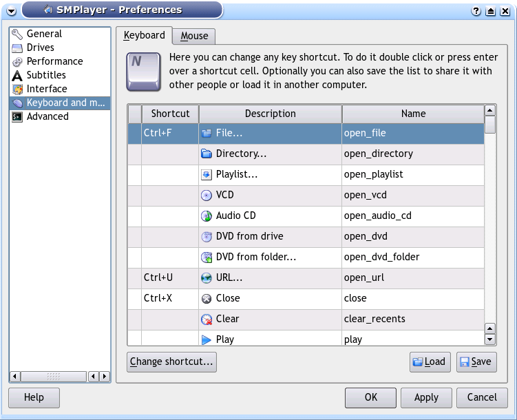
Task: Select the open_dvd name cell
Action: pos(413,236)
